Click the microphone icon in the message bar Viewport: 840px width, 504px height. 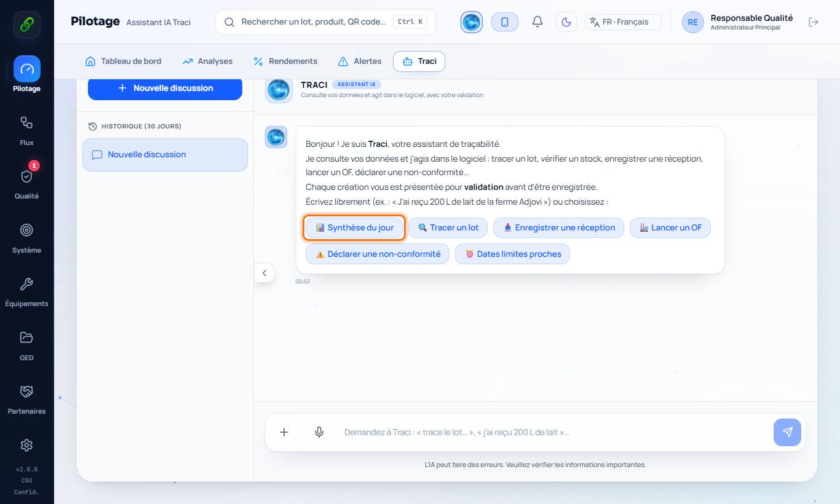(319, 432)
